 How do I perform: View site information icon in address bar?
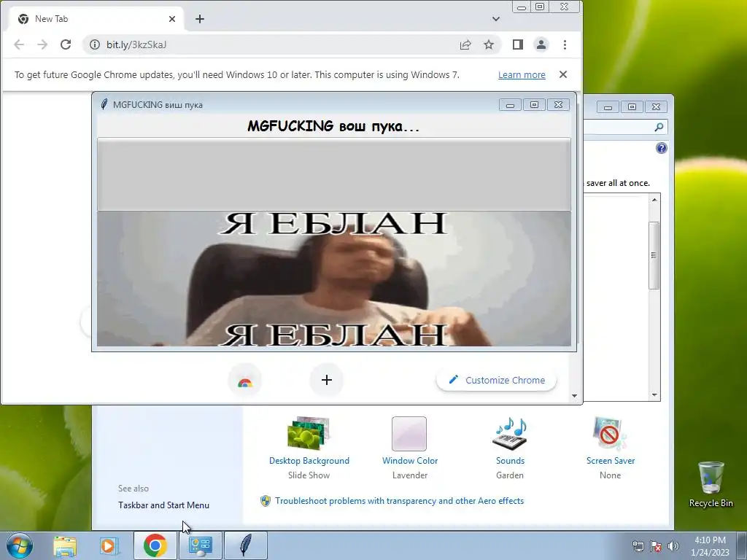[x=95, y=44]
